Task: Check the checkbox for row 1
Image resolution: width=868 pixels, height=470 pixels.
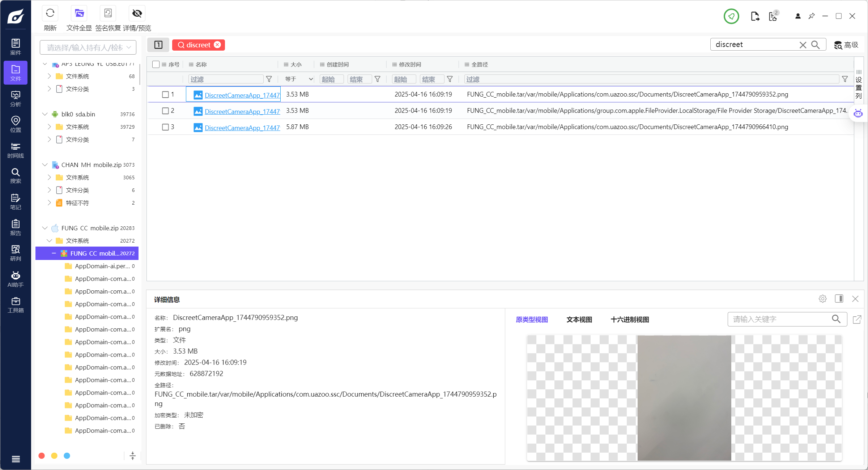Action: point(165,95)
